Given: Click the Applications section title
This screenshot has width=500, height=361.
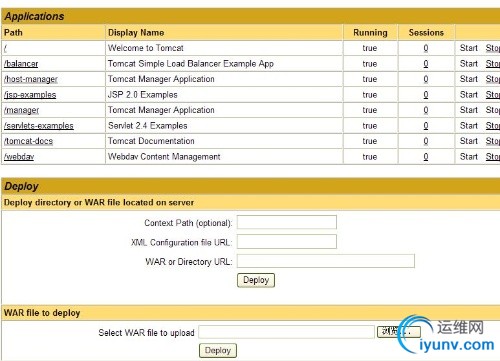Looking at the screenshot, I should click(34, 16).
